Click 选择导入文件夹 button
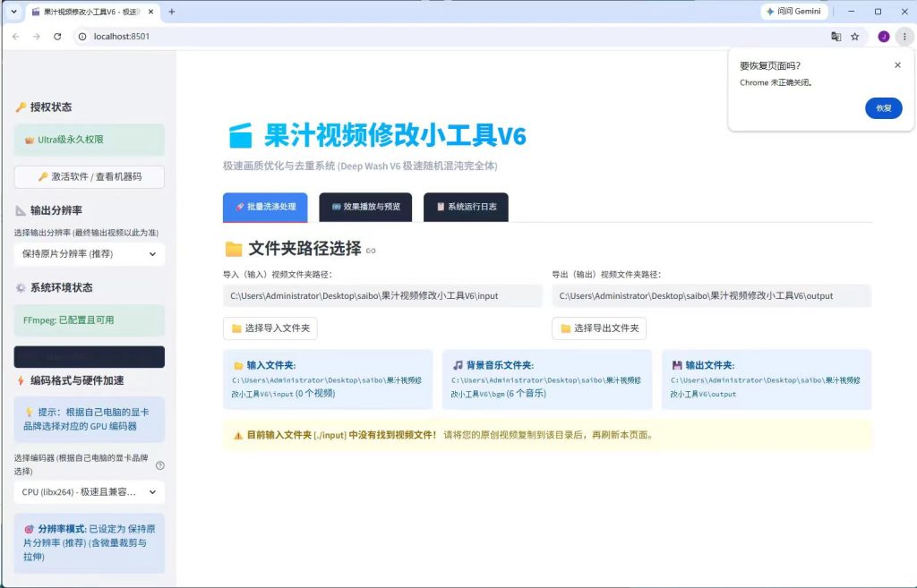This screenshot has width=917, height=588. (x=270, y=328)
